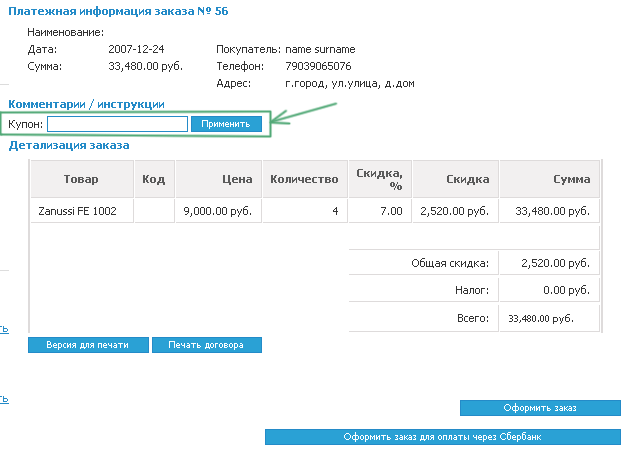Click the Детализация заказа heading
The width and height of the screenshot is (625, 450).
point(69,146)
